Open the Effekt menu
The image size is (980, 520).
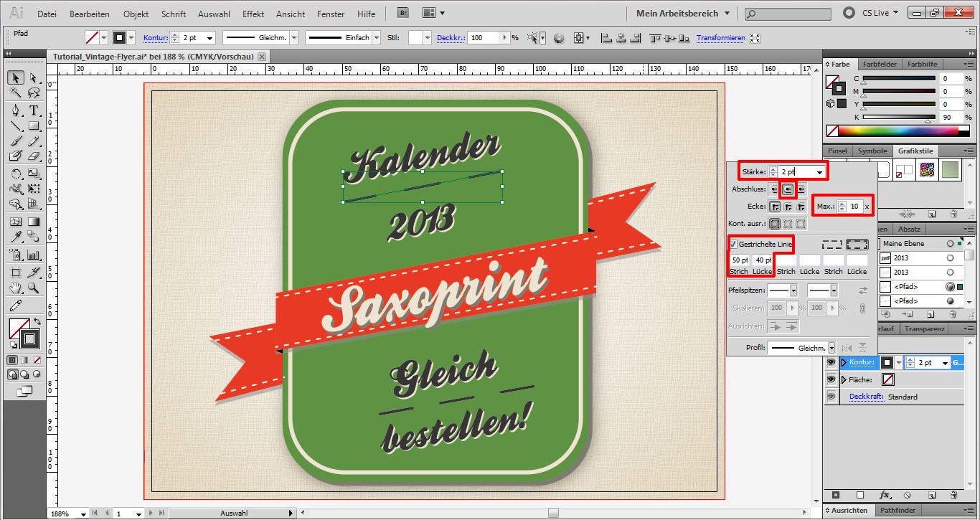pos(253,14)
